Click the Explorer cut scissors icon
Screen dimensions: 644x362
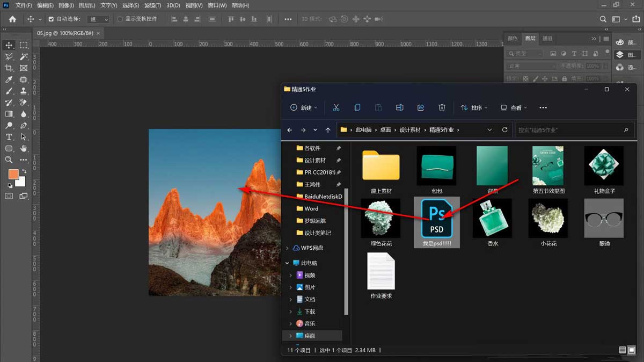pyautogui.click(x=336, y=107)
